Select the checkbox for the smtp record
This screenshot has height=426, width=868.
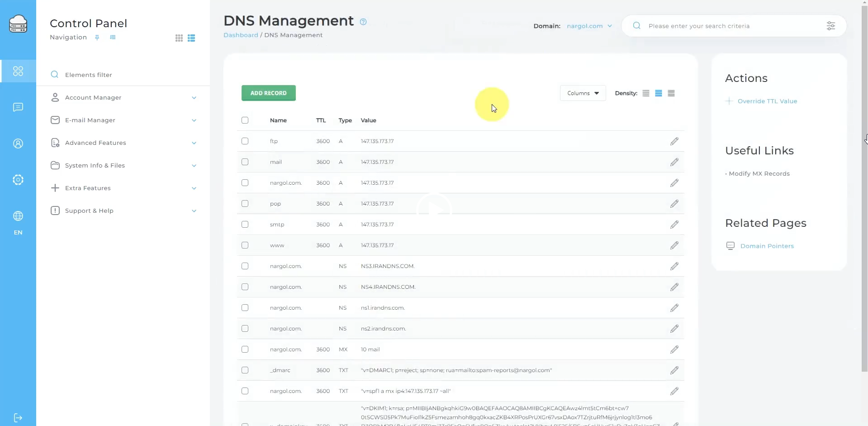click(x=245, y=225)
